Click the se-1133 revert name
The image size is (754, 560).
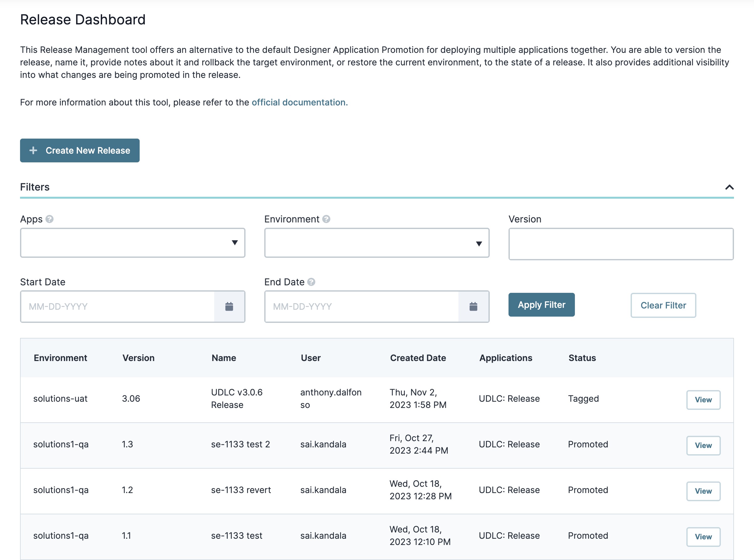tap(241, 490)
